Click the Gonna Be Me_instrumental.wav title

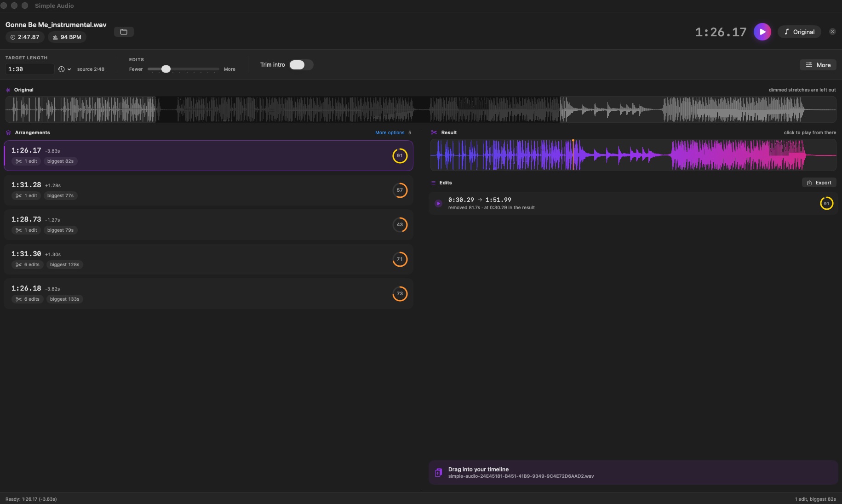(56, 25)
